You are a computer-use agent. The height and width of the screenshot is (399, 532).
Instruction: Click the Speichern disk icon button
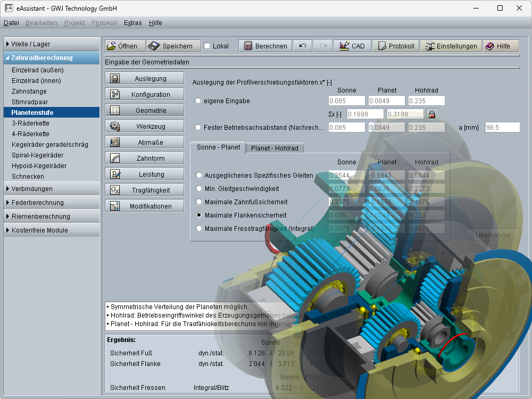pos(173,46)
